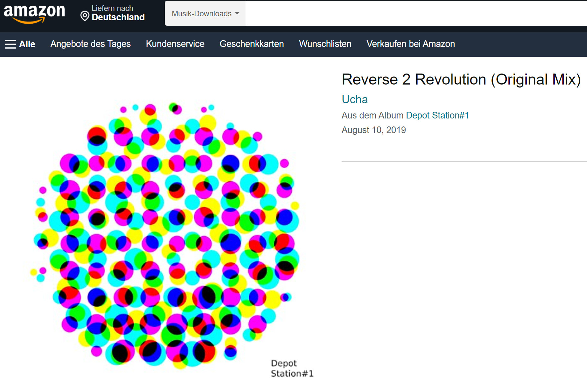Open Angebote des Tages
This screenshot has height=392, width=587.
point(91,44)
